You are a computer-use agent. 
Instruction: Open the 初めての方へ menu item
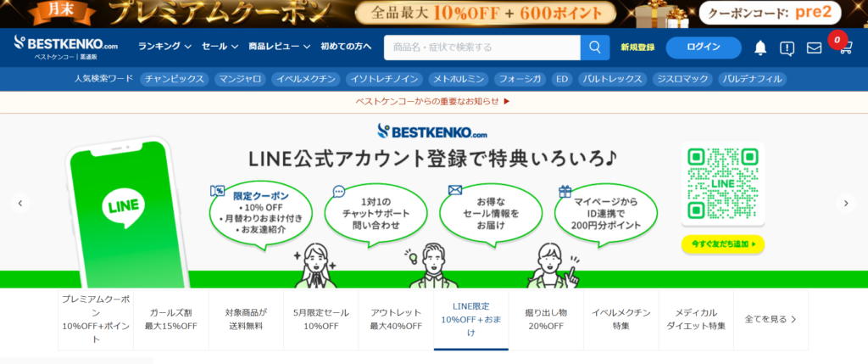(x=346, y=47)
